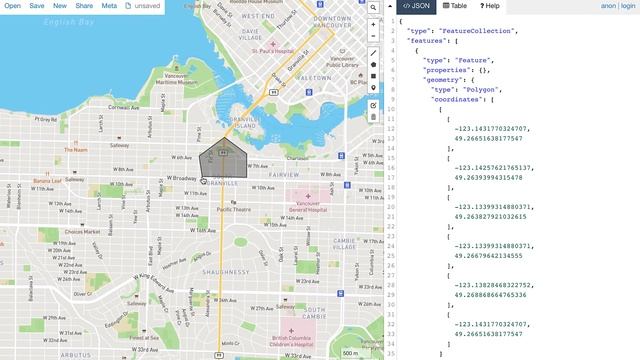Screen dimensions: 640x360
Task: Open the Open menu
Action: [13, 6]
